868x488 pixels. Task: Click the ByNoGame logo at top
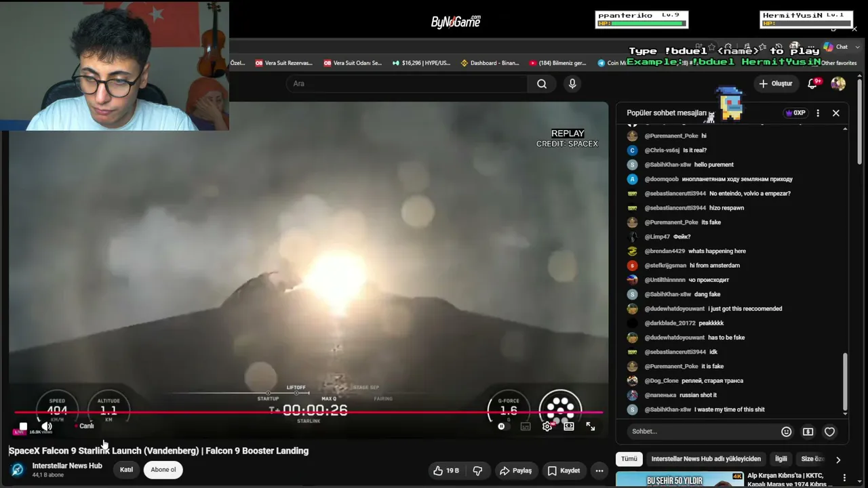[x=456, y=22]
